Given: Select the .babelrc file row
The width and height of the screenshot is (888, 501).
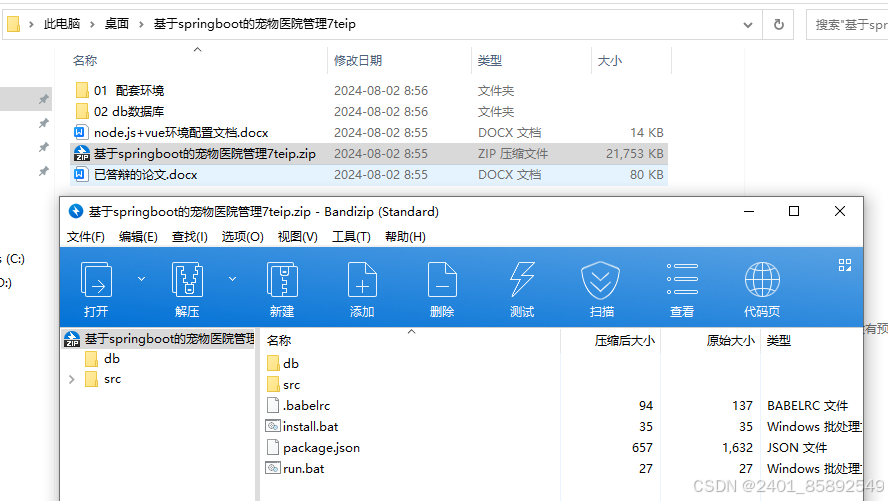Looking at the screenshot, I should pos(561,406).
